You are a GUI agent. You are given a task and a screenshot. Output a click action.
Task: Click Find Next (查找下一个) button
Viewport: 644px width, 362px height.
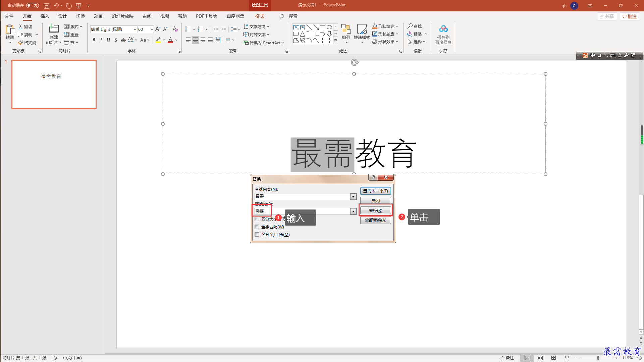[x=375, y=191]
